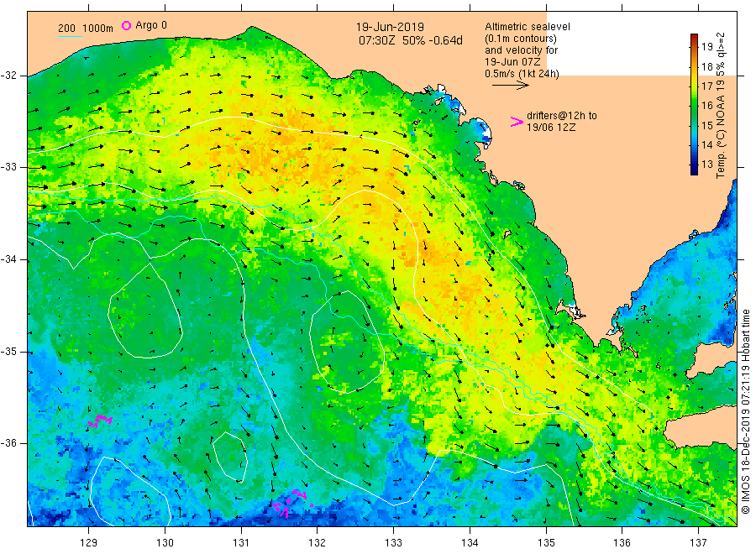Viewport: 756px width, 554px height.
Task: Click the color bar value 17
Action: (x=706, y=86)
